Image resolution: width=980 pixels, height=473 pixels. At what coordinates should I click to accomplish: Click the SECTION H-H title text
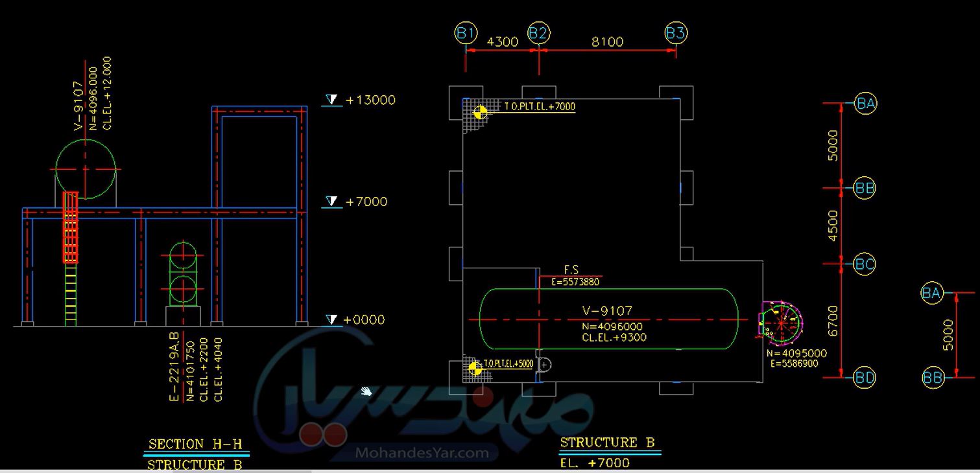pyautogui.click(x=193, y=444)
